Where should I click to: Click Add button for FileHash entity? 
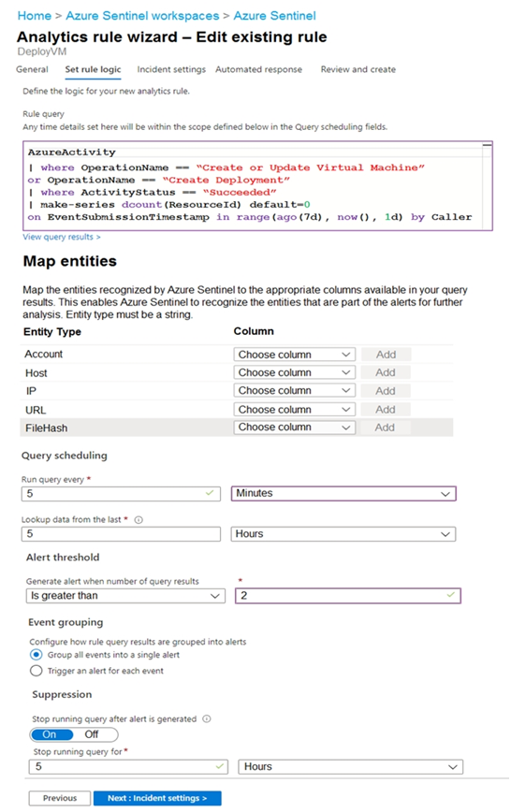tap(387, 428)
